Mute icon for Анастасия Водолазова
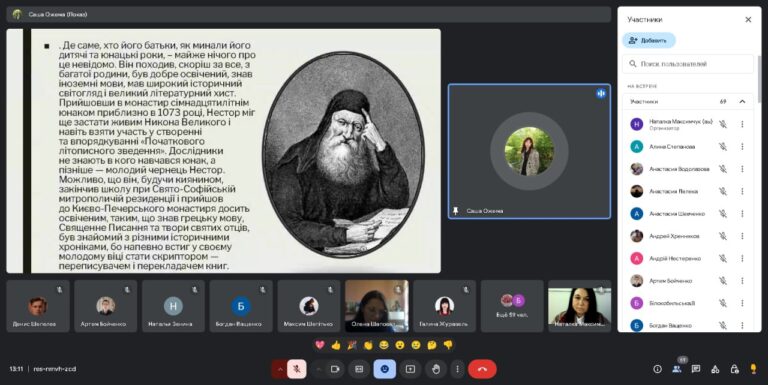This screenshot has width=768, height=385. [x=722, y=169]
